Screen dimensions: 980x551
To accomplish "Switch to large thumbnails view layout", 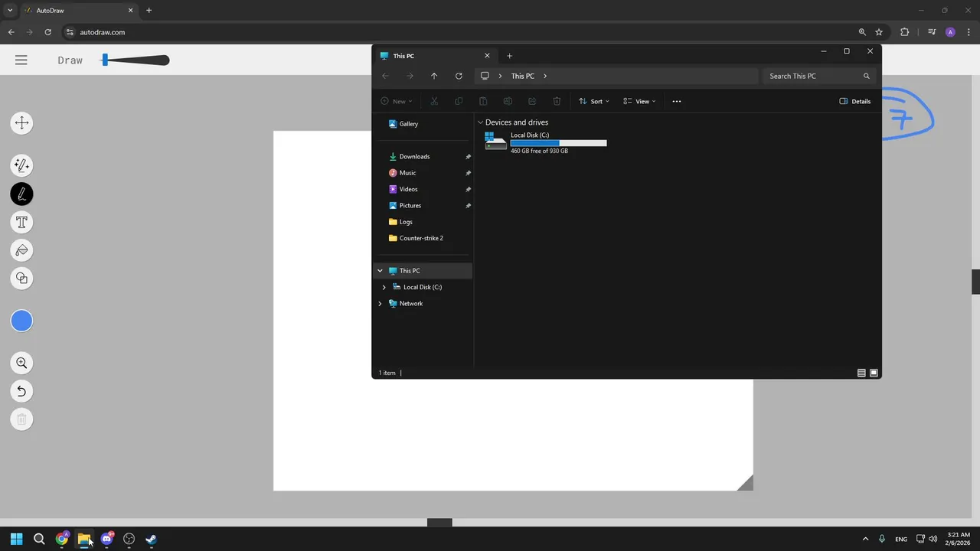I will (874, 373).
